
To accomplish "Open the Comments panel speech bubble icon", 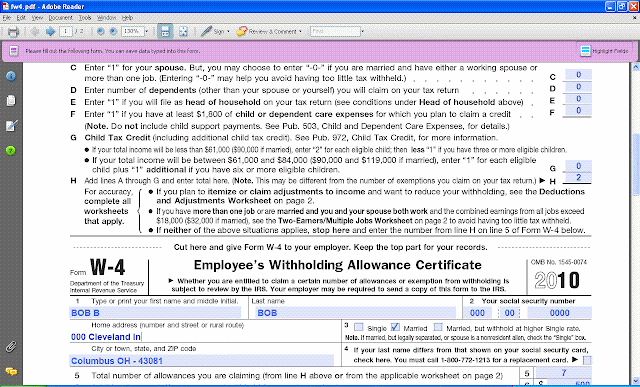I will click(x=11, y=371).
